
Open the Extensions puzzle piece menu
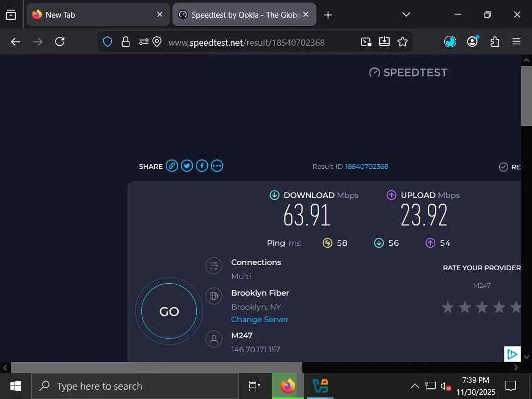pos(495,42)
